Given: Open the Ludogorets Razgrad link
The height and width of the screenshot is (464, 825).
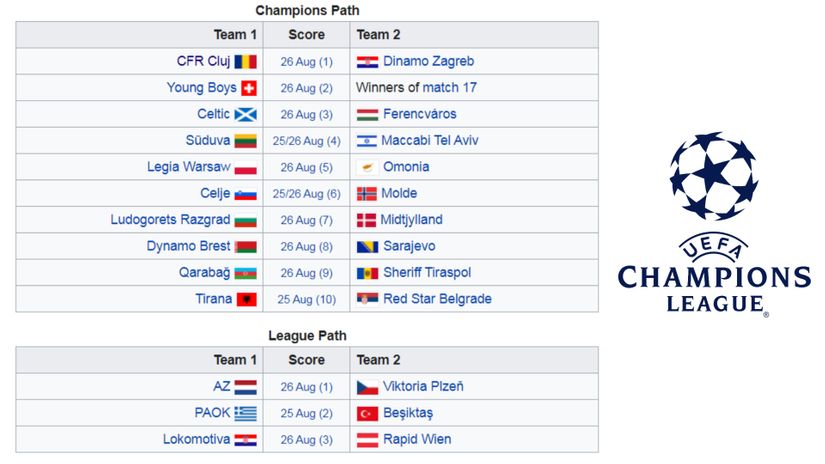Looking at the screenshot, I should point(170,220).
